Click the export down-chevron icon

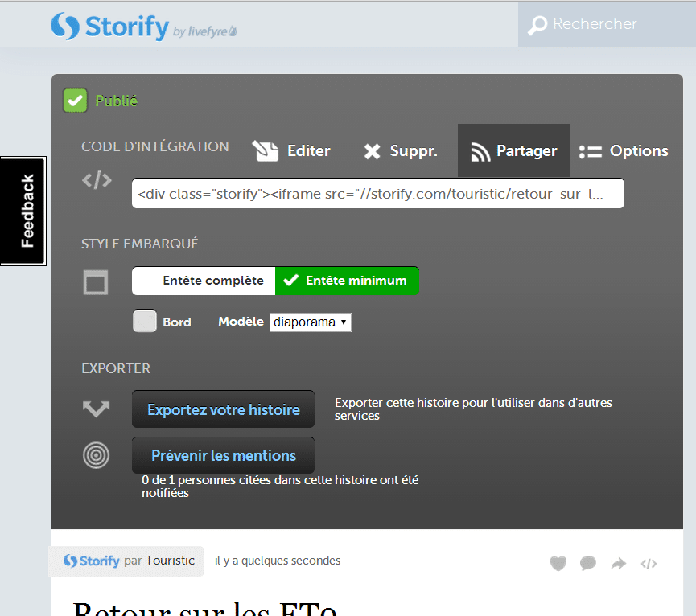pyautogui.click(x=96, y=409)
